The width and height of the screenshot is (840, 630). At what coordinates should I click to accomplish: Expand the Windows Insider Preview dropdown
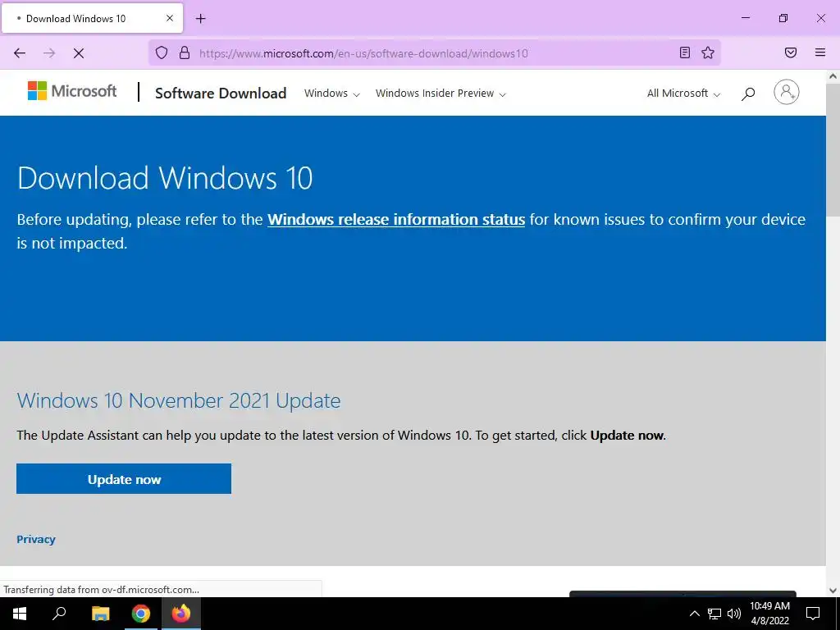pyautogui.click(x=441, y=94)
